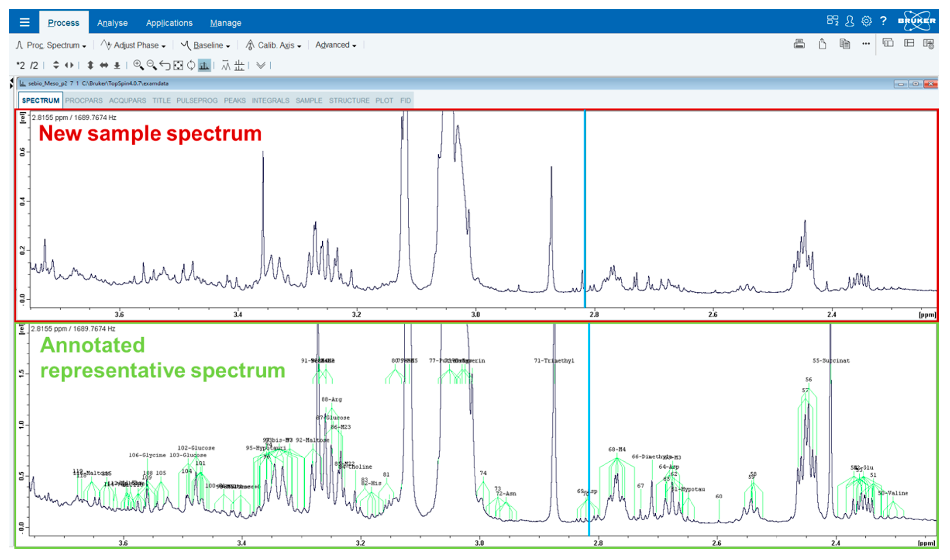Click the Calib. Axis button

pyautogui.click(x=273, y=45)
